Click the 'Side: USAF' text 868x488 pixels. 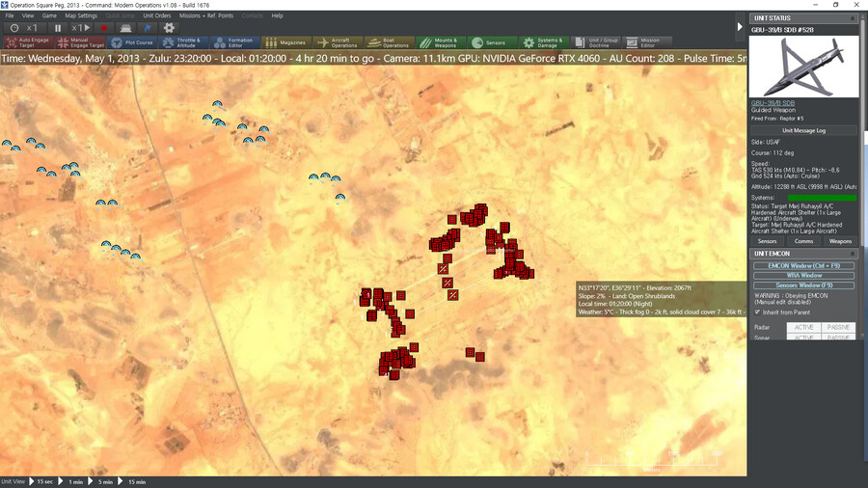click(765, 142)
